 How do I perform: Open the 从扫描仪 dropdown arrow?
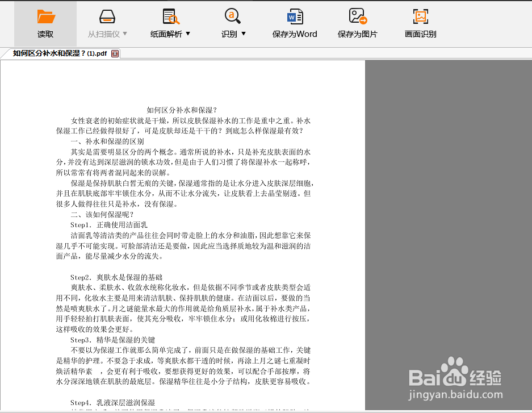(x=125, y=34)
